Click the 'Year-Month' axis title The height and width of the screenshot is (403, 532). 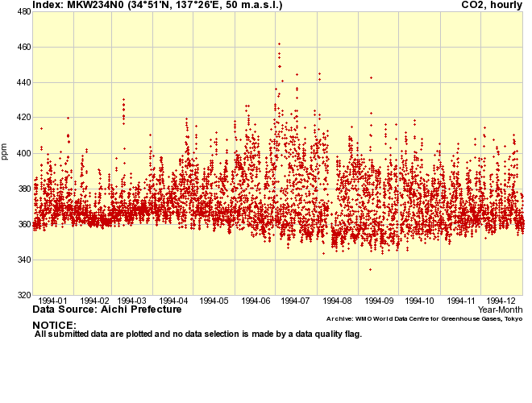point(500,310)
